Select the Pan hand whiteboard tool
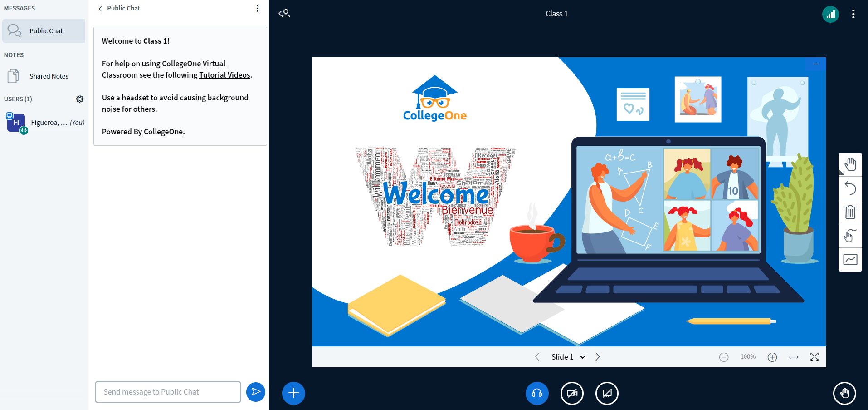The image size is (868, 410). (850, 164)
